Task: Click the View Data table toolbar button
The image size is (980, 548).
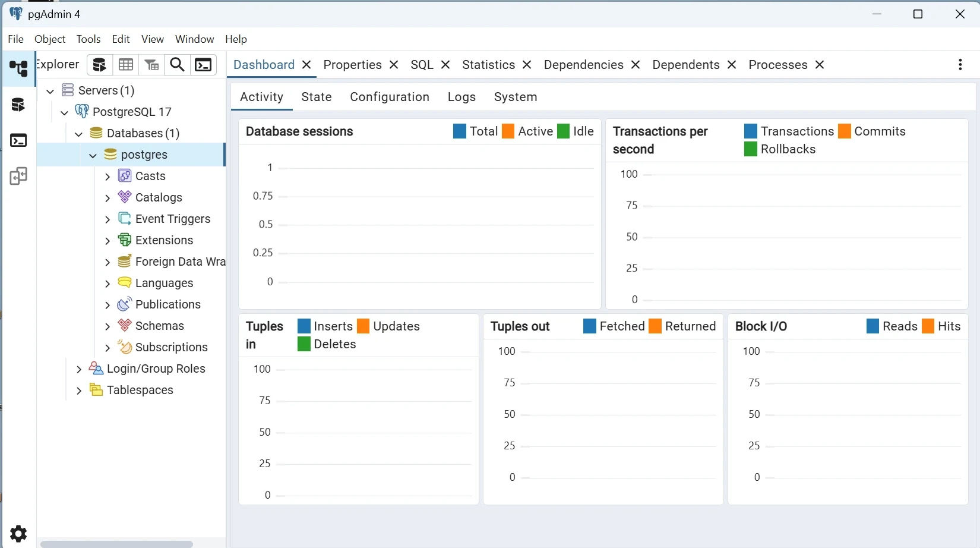Action: click(x=126, y=65)
